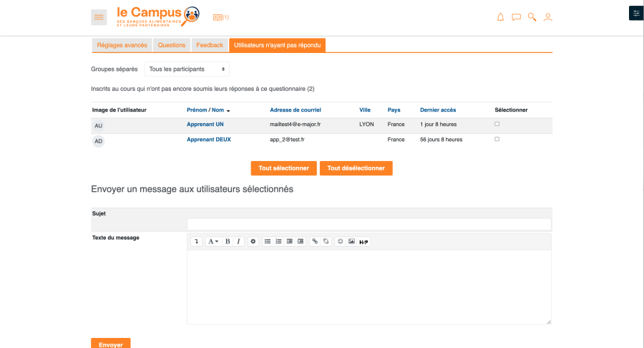The width and height of the screenshot is (644, 348).
Task: Sort by Dernier accès column header
Action: click(438, 110)
